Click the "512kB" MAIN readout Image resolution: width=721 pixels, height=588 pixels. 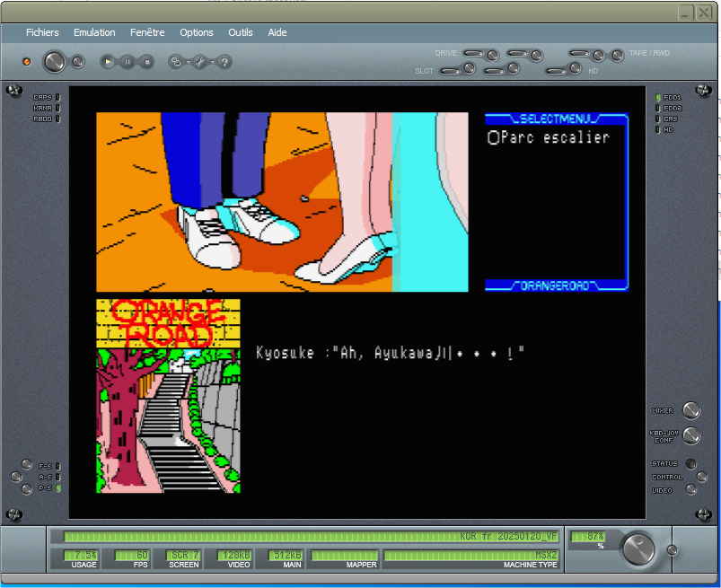(x=286, y=556)
